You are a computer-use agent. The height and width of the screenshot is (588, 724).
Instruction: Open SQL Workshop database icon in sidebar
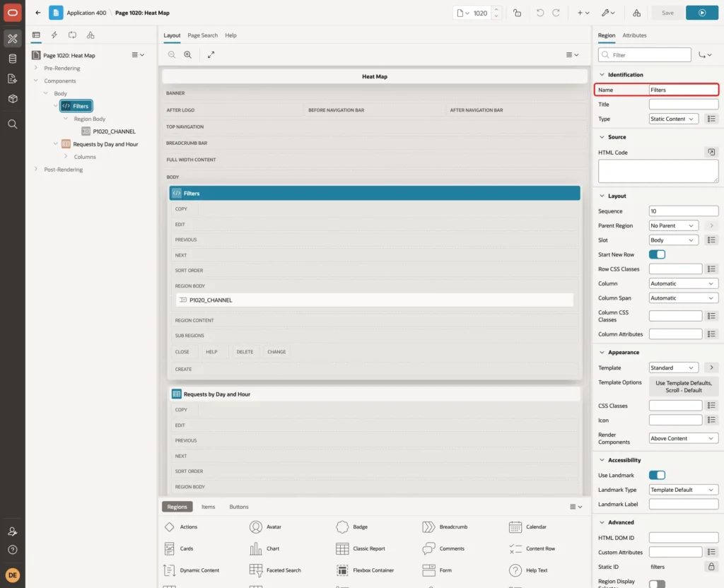tap(13, 59)
